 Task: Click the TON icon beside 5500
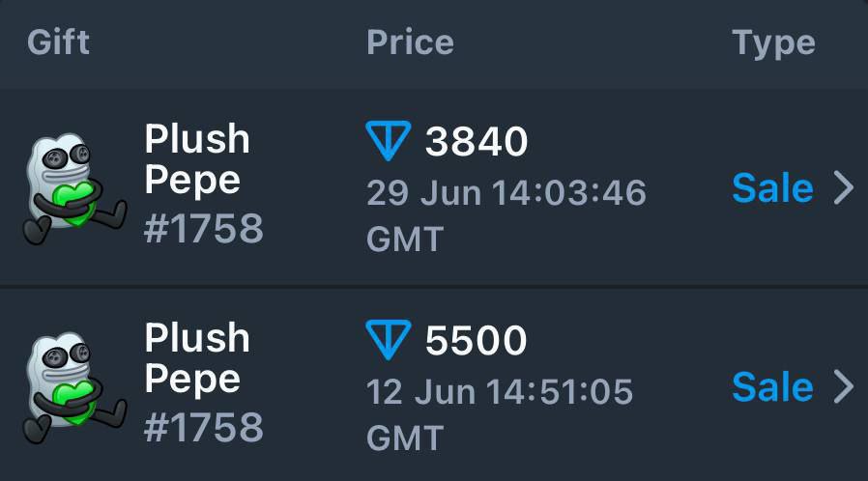point(388,339)
